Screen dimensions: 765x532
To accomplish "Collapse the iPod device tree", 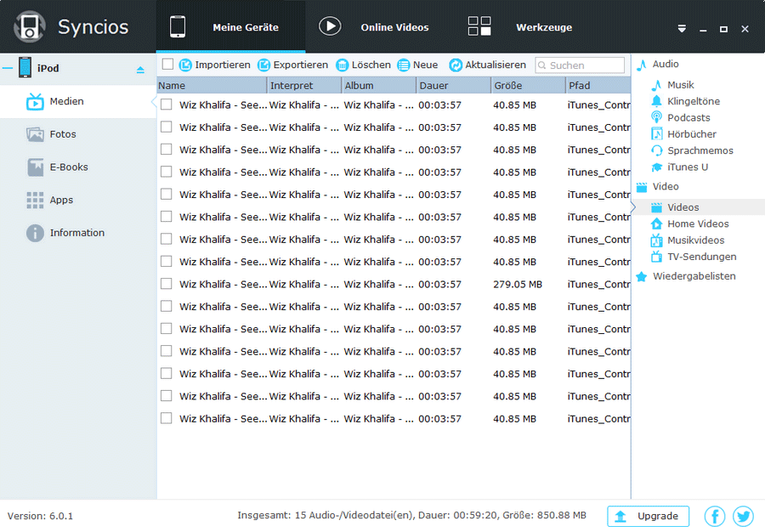I will click(x=8, y=68).
